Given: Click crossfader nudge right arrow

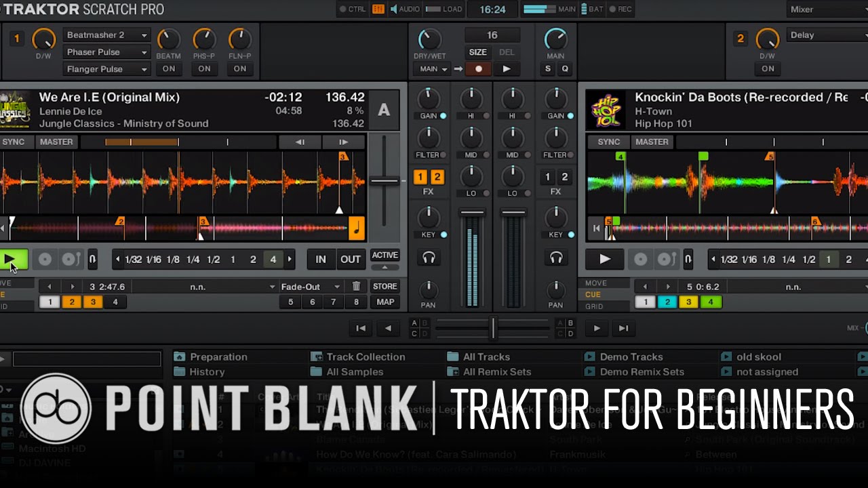Looking at the screenshot, I should 597,329.
